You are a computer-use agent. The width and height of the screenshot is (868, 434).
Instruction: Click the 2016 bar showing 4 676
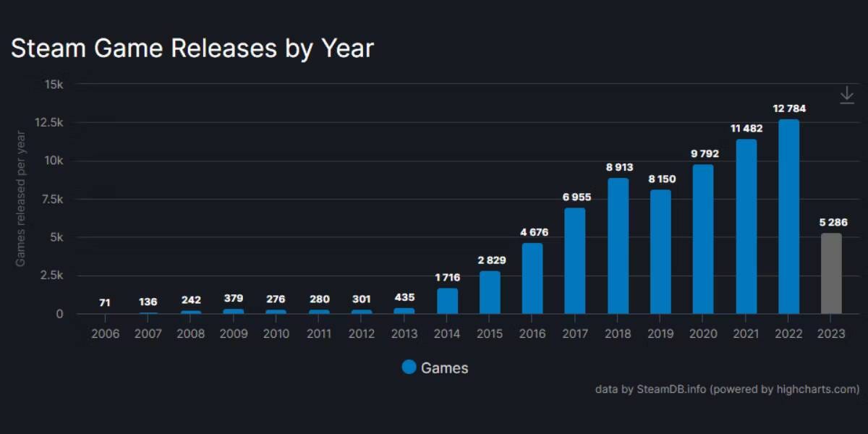pyautogui.click(x=532, y=278)
